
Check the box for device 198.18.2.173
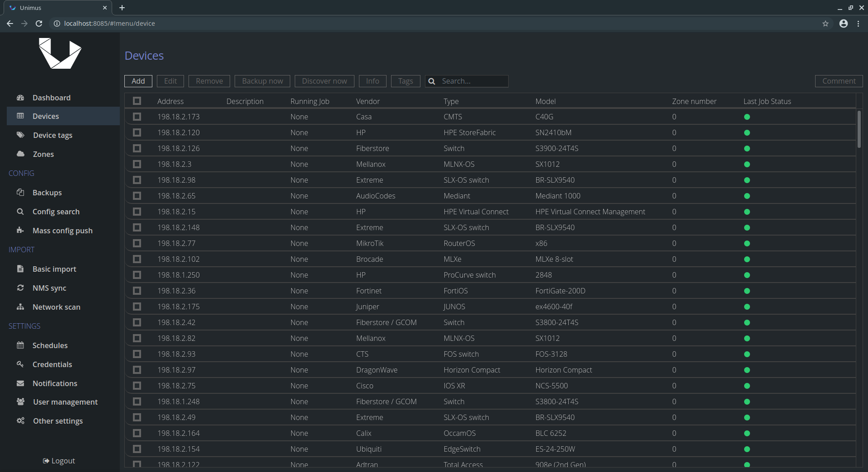pos(137,117)
